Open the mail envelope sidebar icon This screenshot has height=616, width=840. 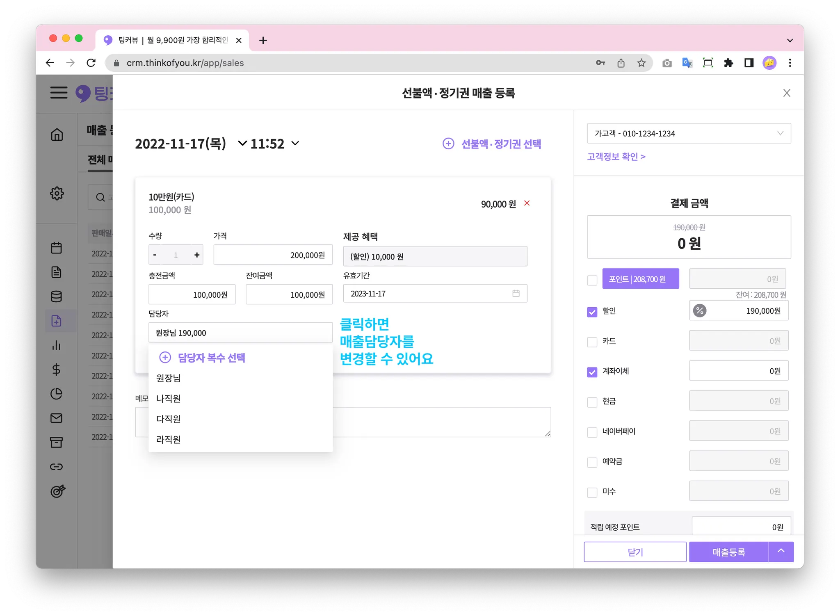(x=56, y=418)
